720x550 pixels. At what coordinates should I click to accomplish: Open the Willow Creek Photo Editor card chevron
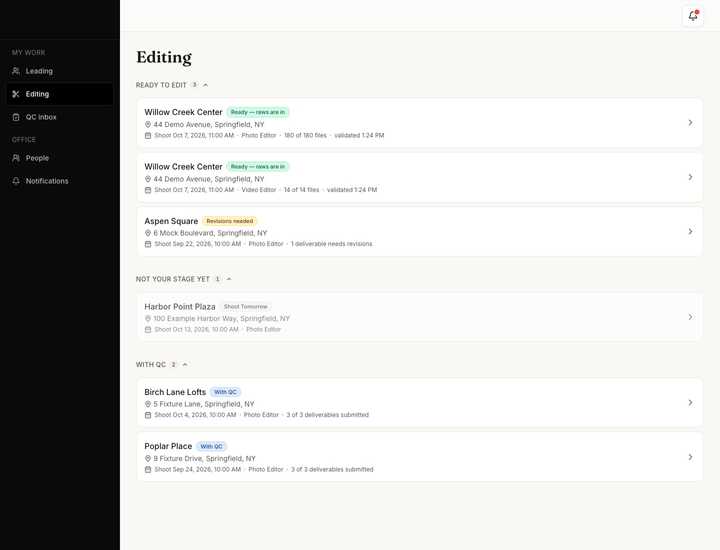[690, 123]
